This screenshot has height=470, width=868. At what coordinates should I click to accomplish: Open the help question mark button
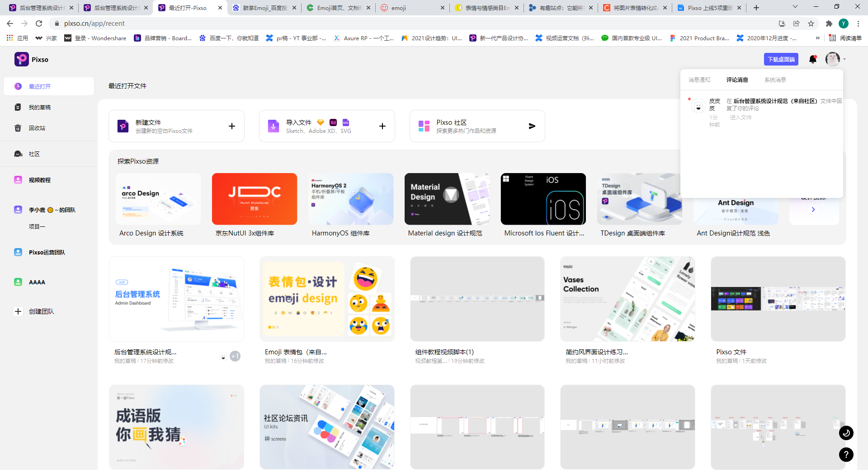(x=846, y=455)
